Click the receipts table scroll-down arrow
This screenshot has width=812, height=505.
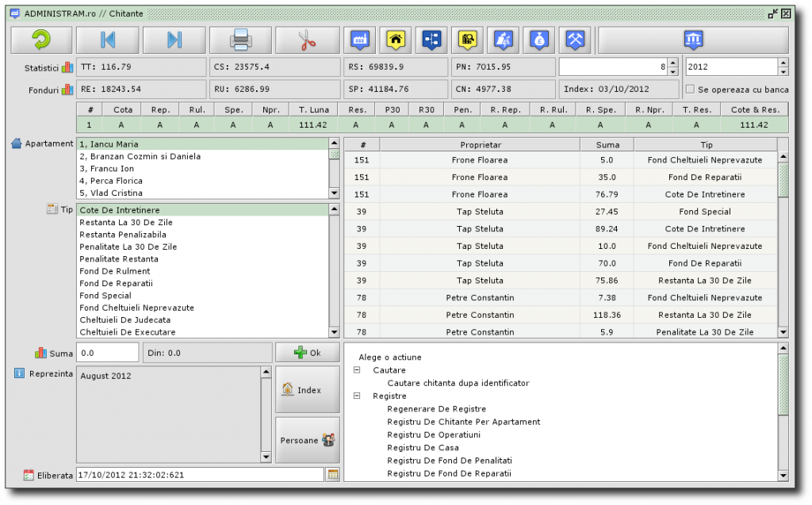(783, 332)
